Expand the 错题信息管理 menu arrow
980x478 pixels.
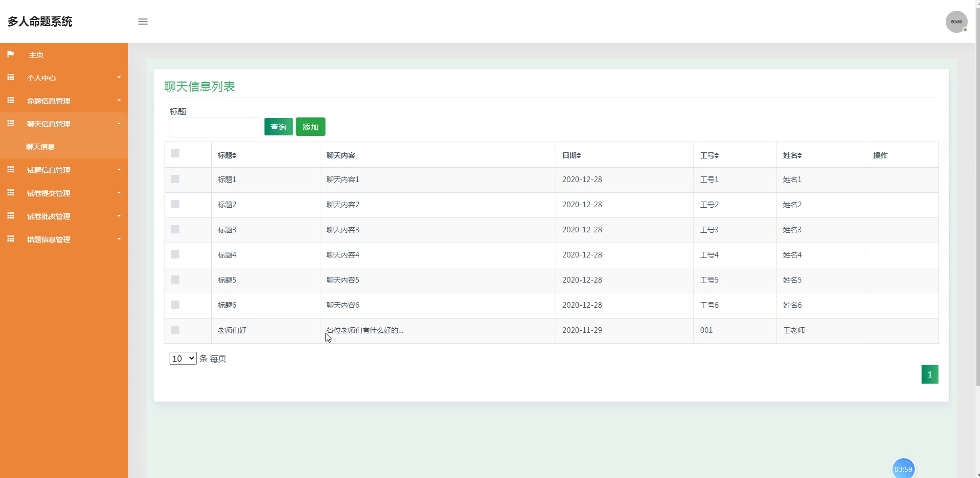click(x=119, y=239)
